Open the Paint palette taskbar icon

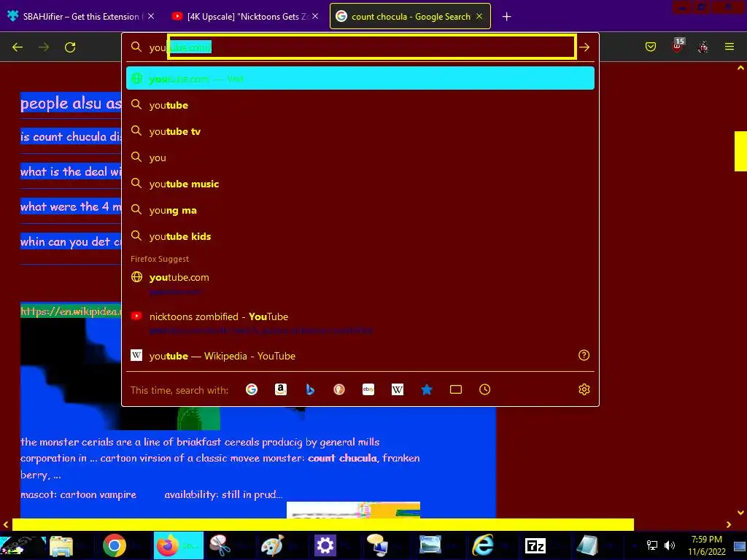coord(272,545)
